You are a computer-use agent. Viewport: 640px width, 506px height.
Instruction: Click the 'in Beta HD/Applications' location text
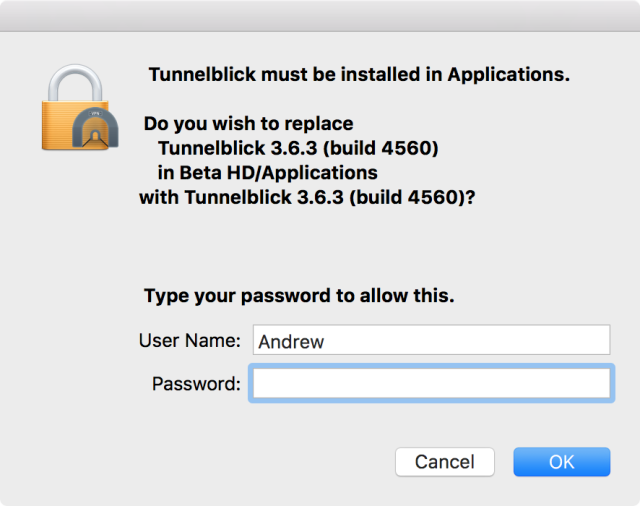(268, 173)
